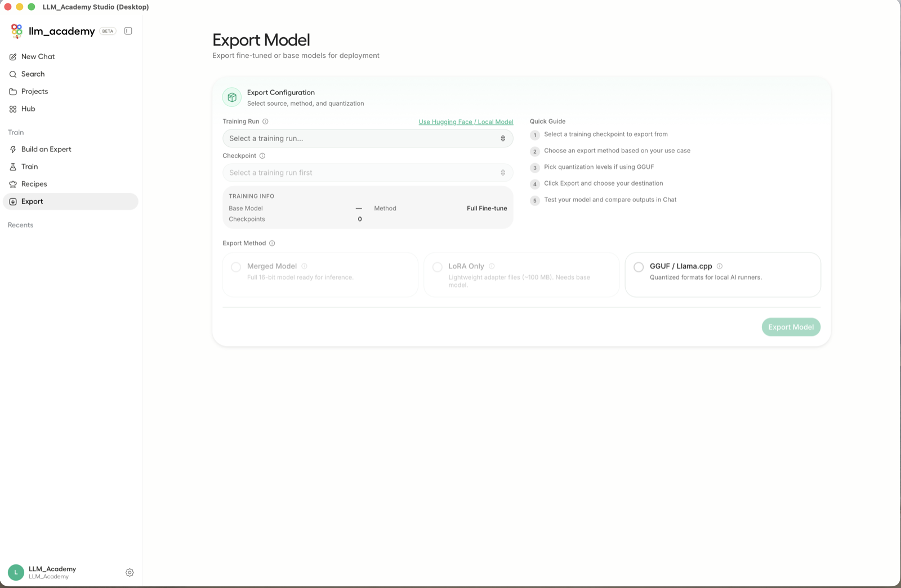Open the Select a training run dropdown
This screenshot has width=901, height=588.
point(368,138)
